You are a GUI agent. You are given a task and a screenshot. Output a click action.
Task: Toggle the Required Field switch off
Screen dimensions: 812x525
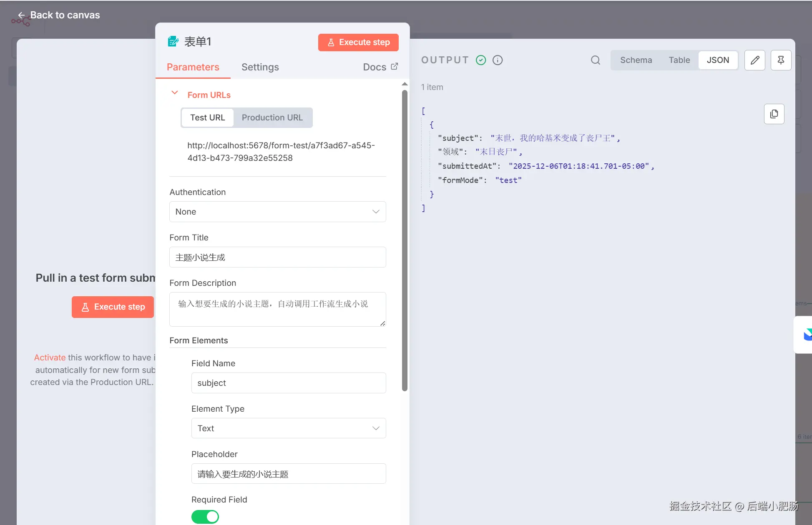(x=205, y=517)
